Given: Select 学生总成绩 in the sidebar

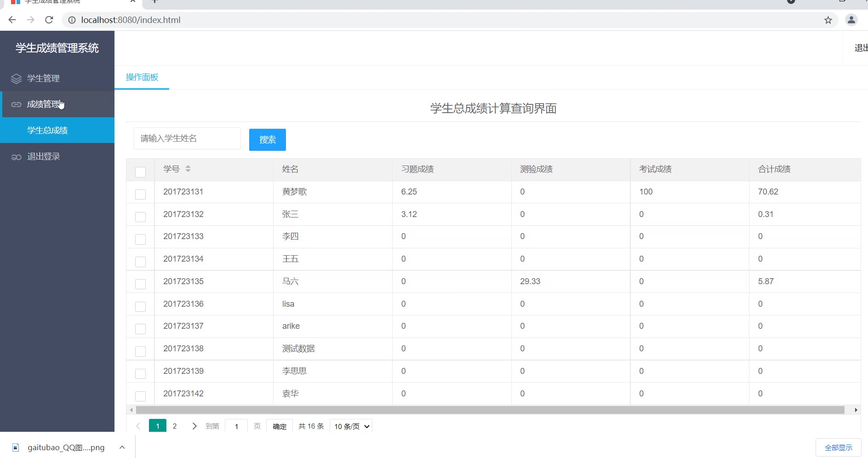Looking at the screenshot, I should click(x=57, y=130).
